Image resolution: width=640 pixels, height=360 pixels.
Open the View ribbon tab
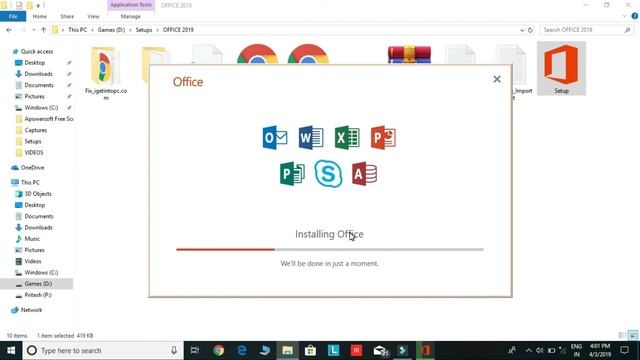point(93,16)
